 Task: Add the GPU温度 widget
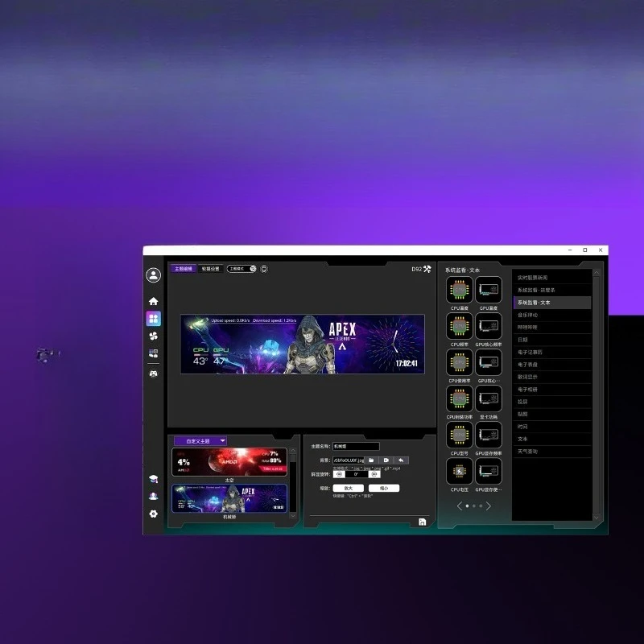(489, 290)
